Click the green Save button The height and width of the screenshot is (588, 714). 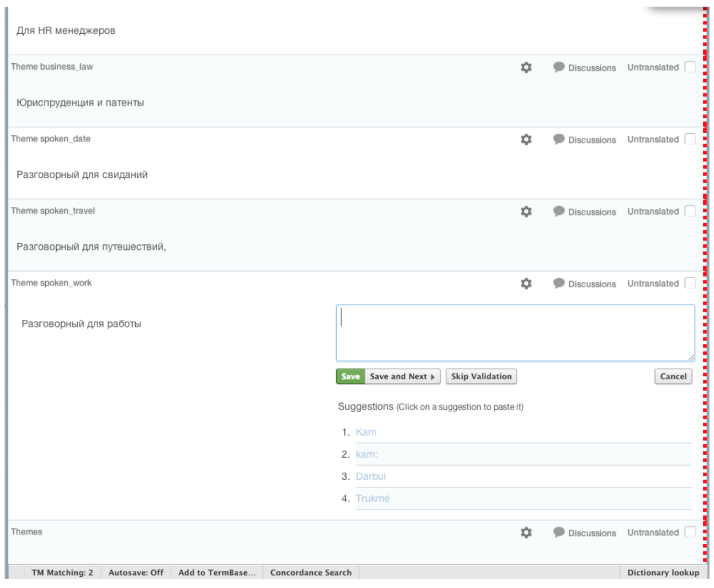(x=350, y=376)
